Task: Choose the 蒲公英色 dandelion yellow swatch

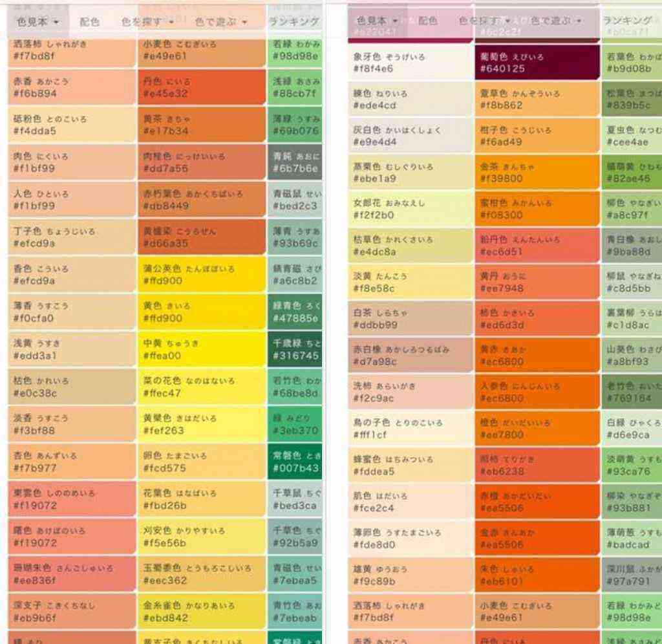Action: (201, 275)
